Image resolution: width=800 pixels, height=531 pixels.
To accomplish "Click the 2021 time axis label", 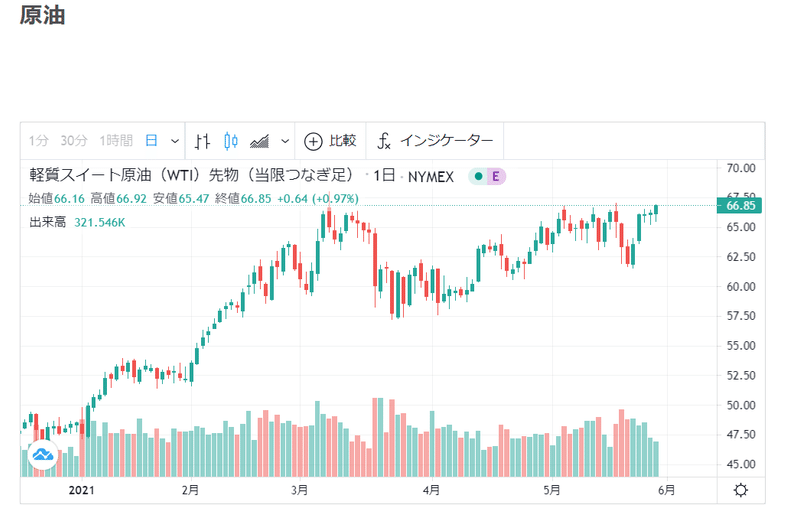I will click(82, 490).
